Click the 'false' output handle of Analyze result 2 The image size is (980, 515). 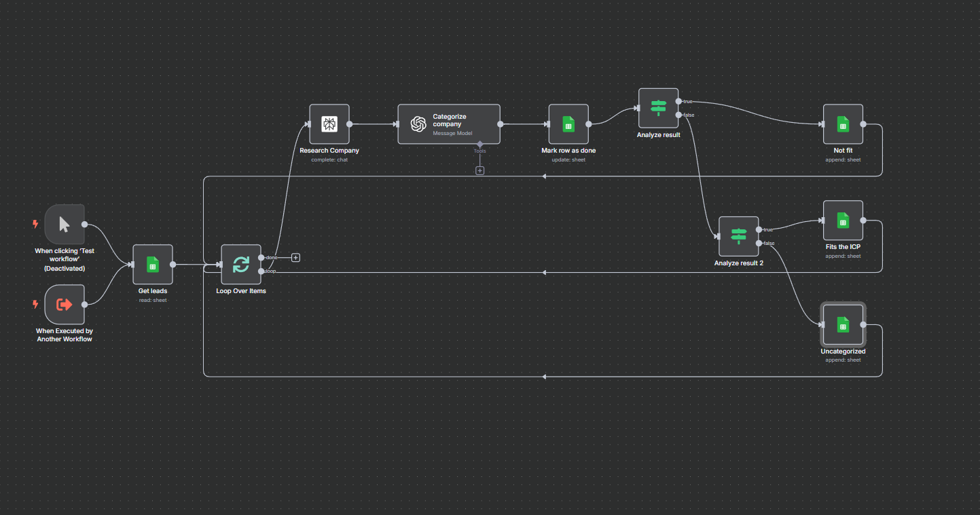click(759, 243)
